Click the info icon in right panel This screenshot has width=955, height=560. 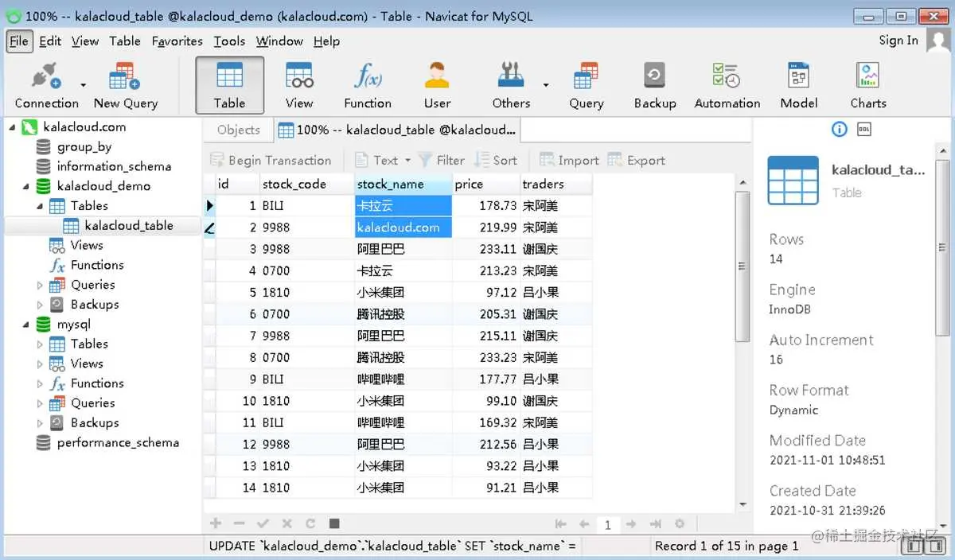point(839,129)
